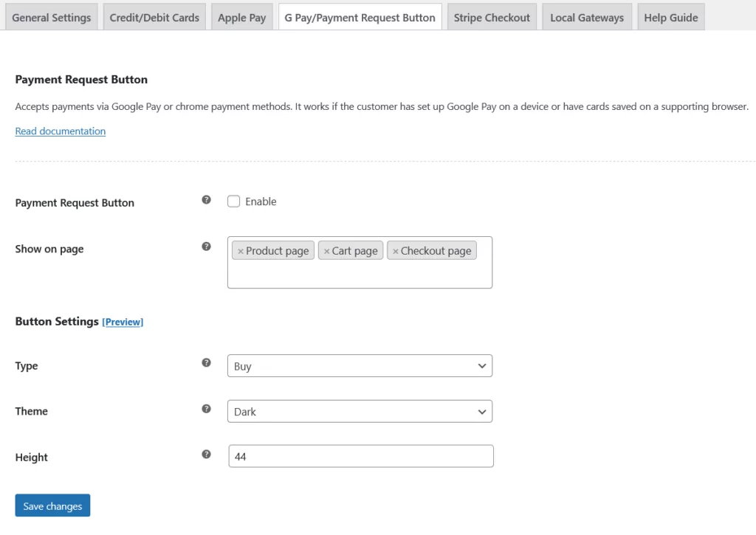Click empty area of Show on page box
The height and width of the screenshot is (535, 756).
click(360, 275)
